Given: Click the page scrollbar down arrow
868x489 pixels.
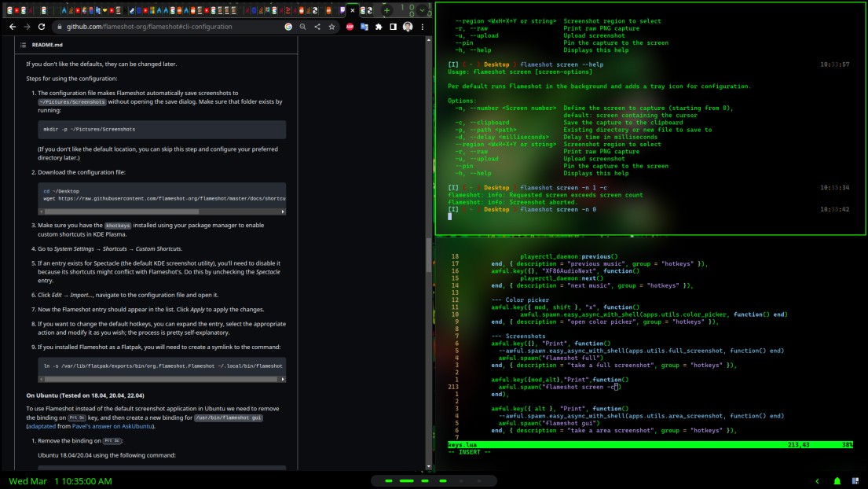Looking at the screenshot, I should point(428,467).
